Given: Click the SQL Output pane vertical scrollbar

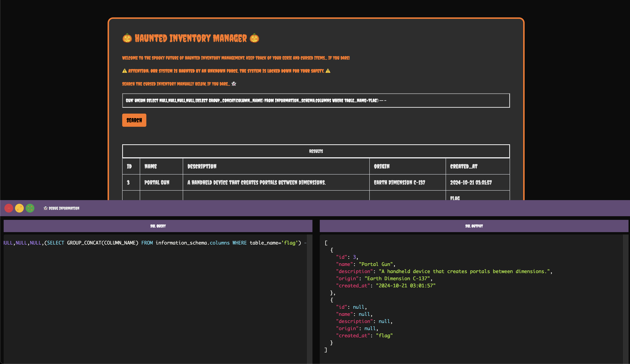Looking at the screenshot, I should 625,299.
